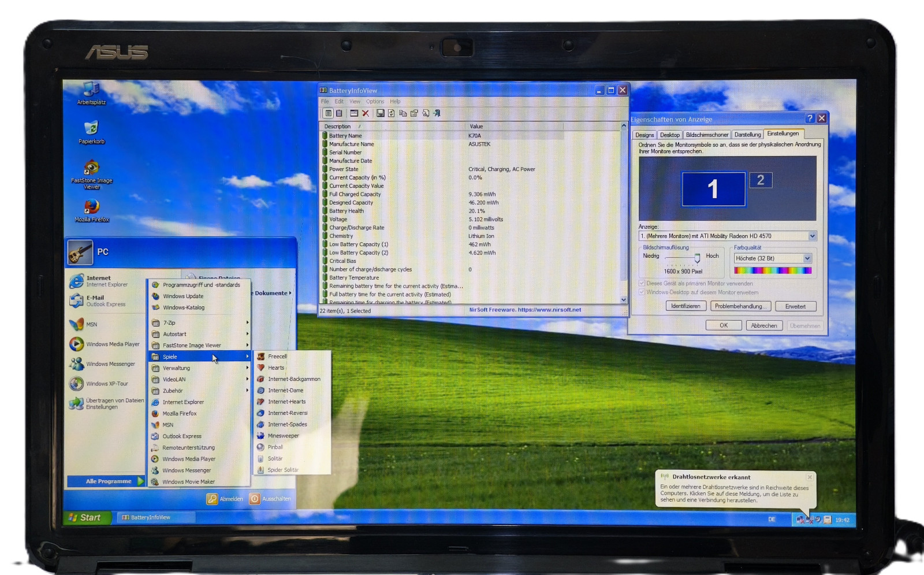
Task: Toggle 'Windows-Desktop auf diesem Monitor erweitern' checkbox
Action: coord(642,292)
